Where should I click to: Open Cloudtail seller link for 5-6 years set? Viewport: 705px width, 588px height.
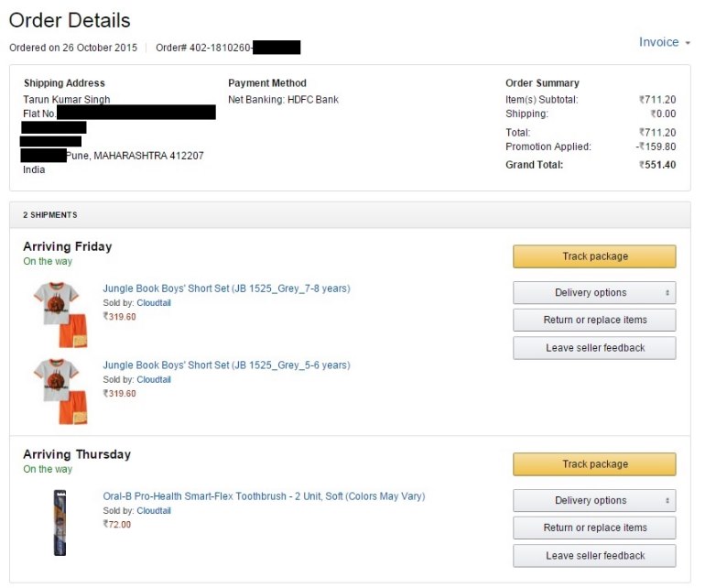(154, 380)
